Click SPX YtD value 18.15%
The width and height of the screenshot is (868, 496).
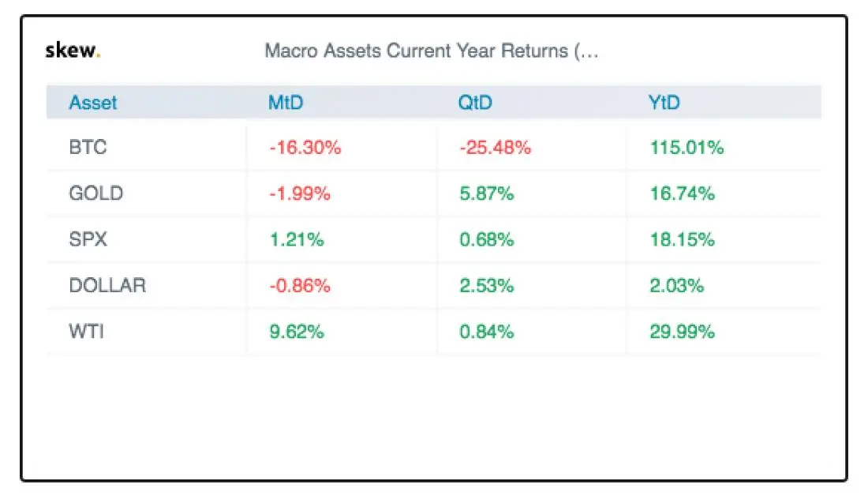tap(683, 239)
